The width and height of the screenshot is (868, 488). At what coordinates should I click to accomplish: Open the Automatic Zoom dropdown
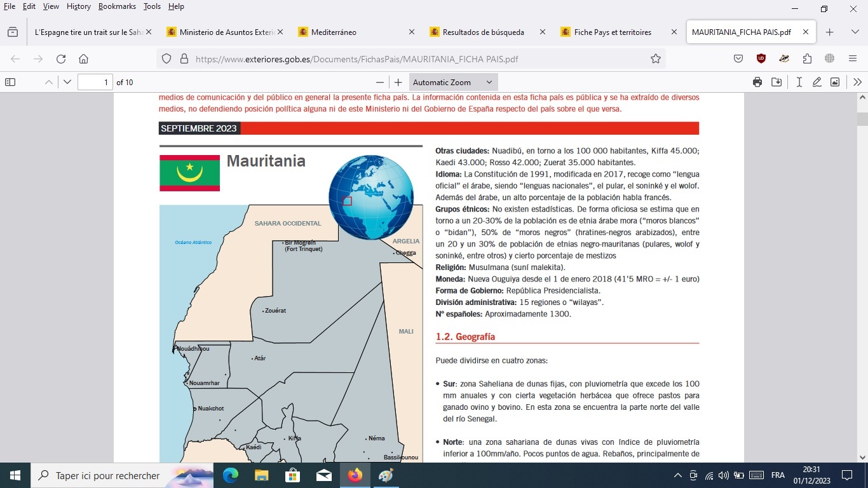[452, 82]
